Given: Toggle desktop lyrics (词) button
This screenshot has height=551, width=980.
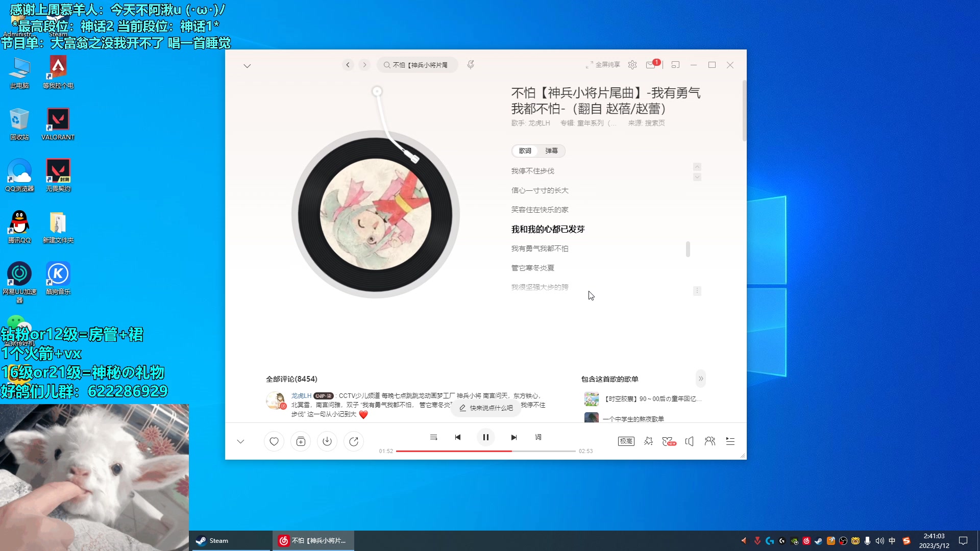Looking at the screenshot, I should tap(538, 437).
